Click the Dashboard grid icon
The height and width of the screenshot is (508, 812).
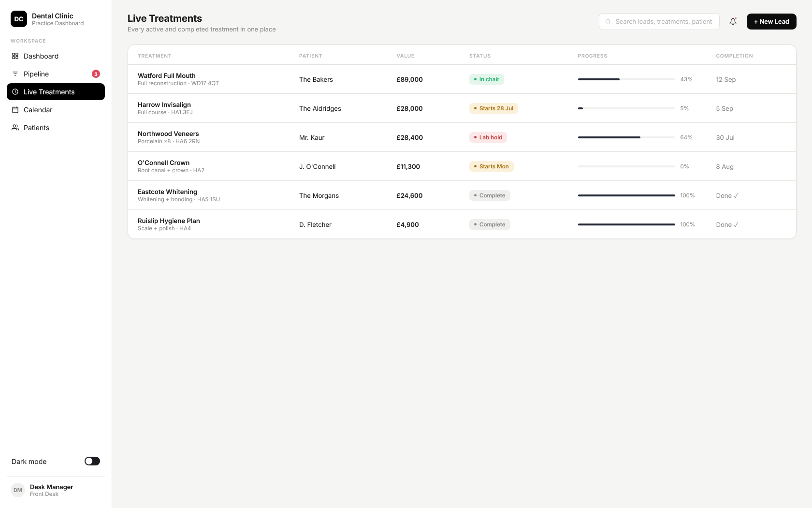[x=15, y=56]
